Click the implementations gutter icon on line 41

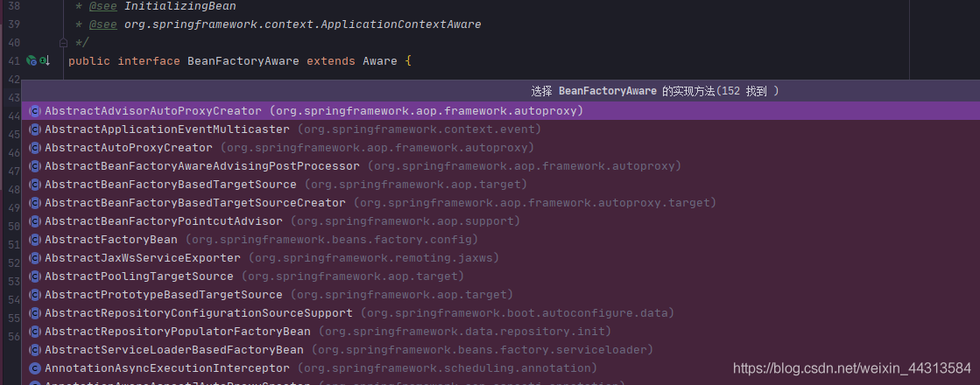(x=44, y=60)
